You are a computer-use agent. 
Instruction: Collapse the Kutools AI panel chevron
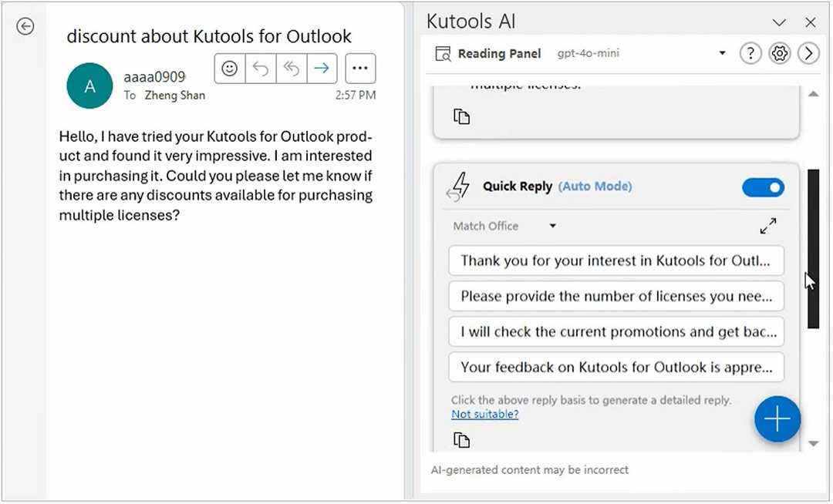click(x=779, y=22)
